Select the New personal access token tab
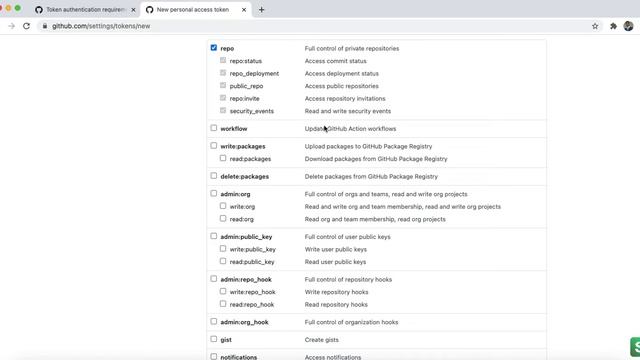This screenshot has height=360, width=640. pyautogui.click(x=196, y=9)
